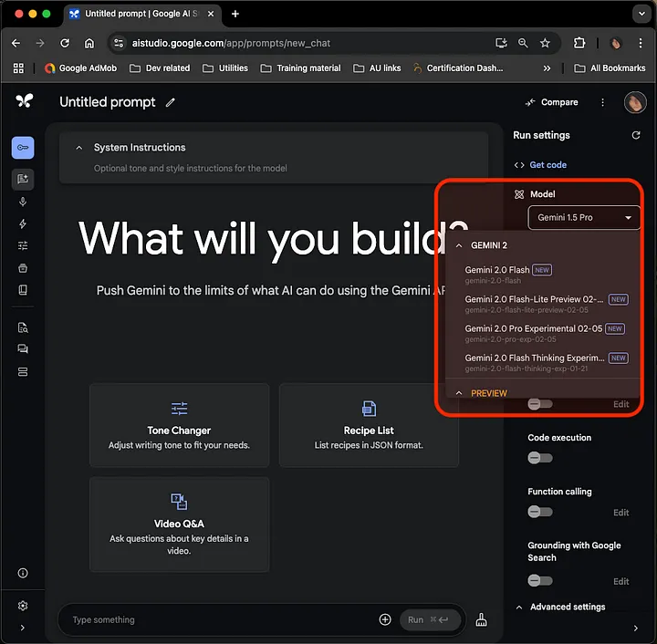The image size is (657, 644).
Task: Collapse the PREVIEW model group
Action: click(459, 393)
